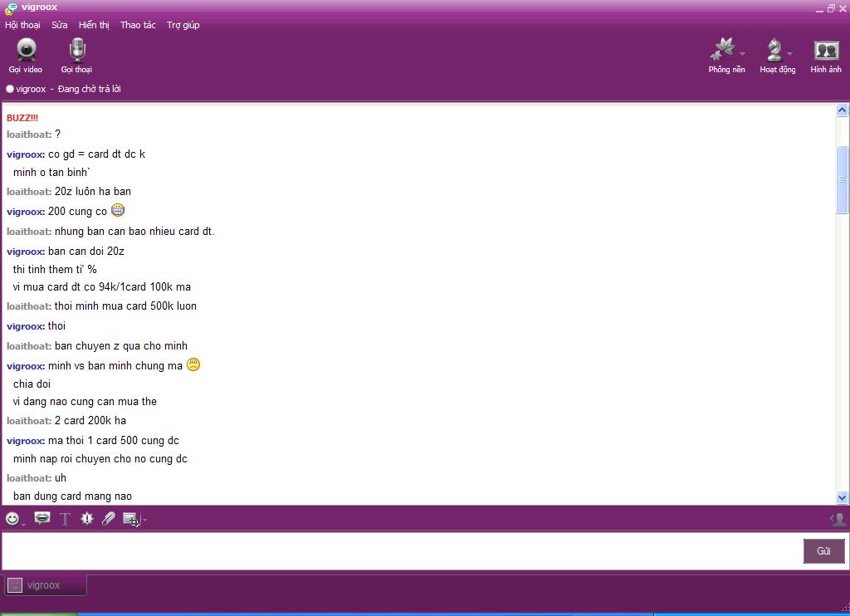The image size is (850, 616).
Task: Click the vigroox 'thoi' message
Action: point(56,326)
